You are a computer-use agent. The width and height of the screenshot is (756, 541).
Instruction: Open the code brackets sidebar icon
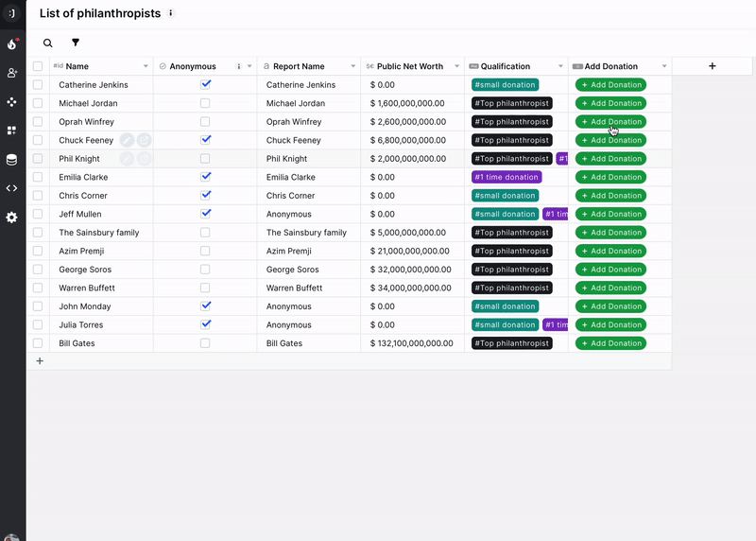tap(12, 188)
